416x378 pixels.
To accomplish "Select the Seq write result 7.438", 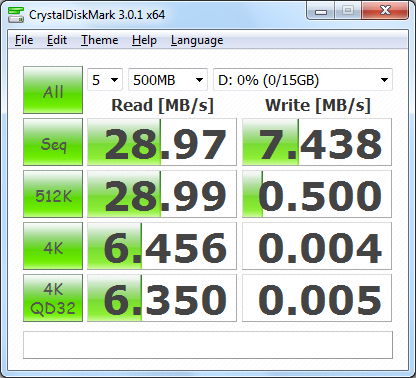I will 317,142.
